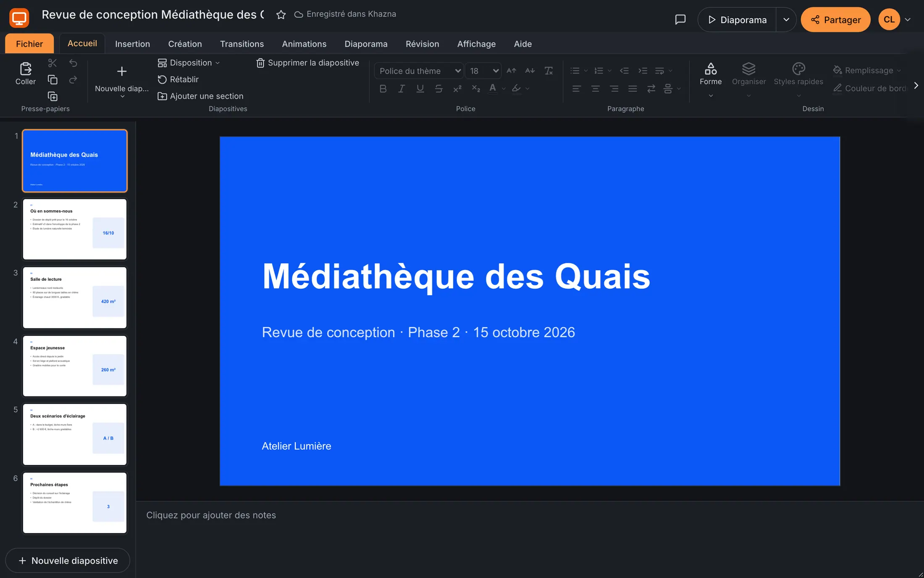Align text to center
This screenshot has height=578, width=924.
click(595, 89)
